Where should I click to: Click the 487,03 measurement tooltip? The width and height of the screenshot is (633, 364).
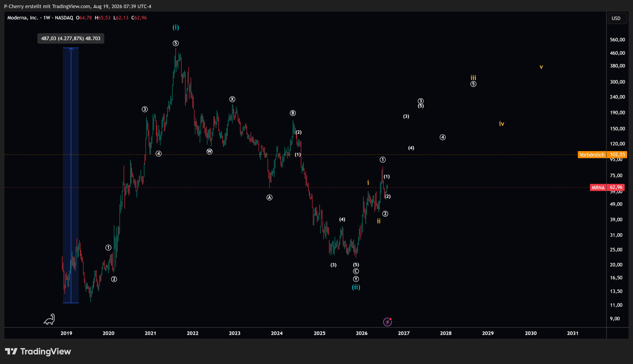(x=71, y=39)
